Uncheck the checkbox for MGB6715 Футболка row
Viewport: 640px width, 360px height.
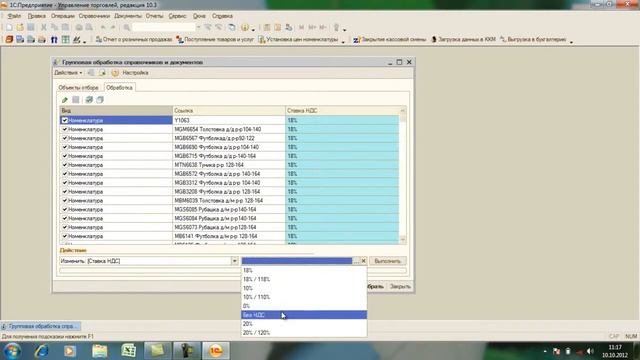point(64,156)
